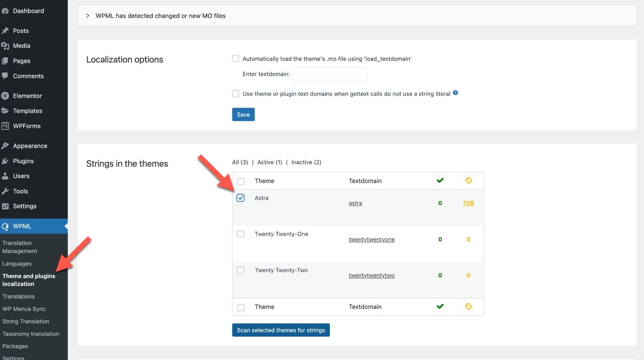Click the blue help icon beside string literal
This screenshot has height=360, width=644.
click(x=455, y=93)
